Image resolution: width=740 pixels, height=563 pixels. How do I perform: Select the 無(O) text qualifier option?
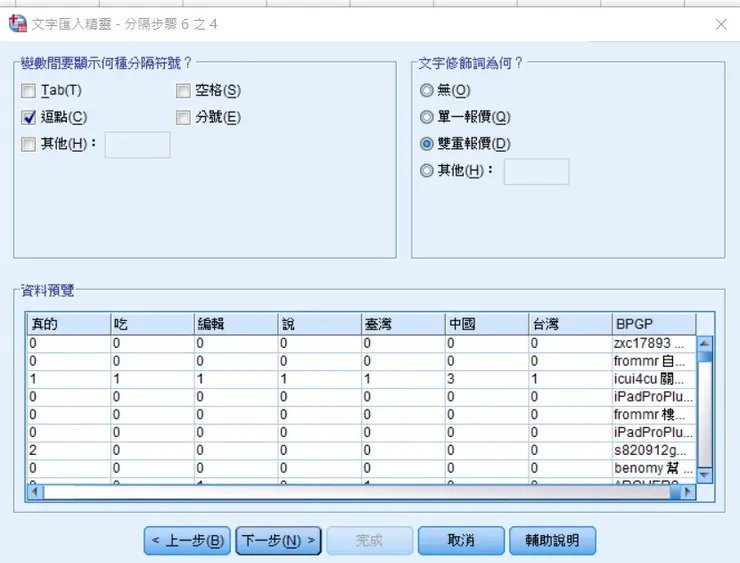(427, 90)
